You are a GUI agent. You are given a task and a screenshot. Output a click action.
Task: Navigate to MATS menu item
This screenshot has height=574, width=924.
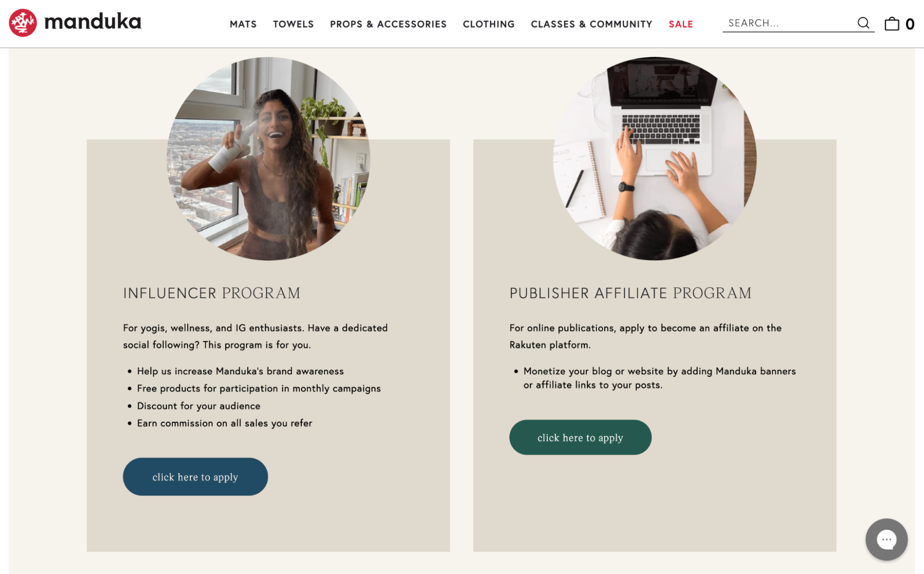(244, 24)
